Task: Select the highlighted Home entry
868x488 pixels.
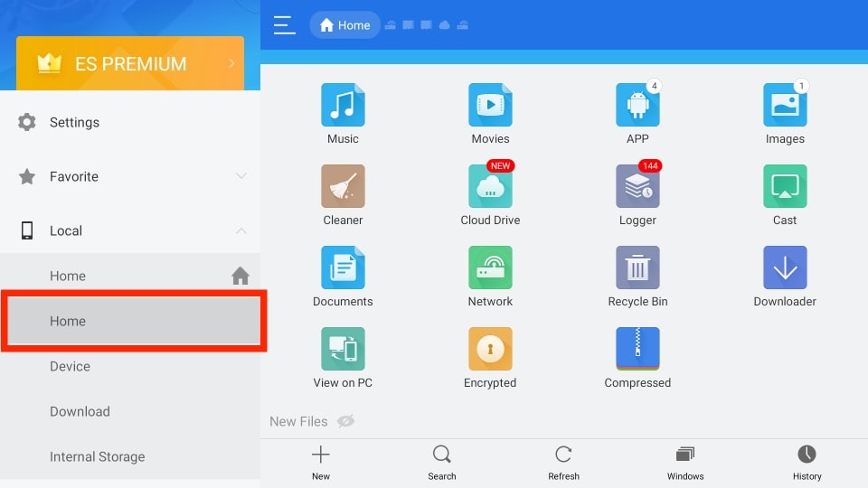Action: point(134,321)
